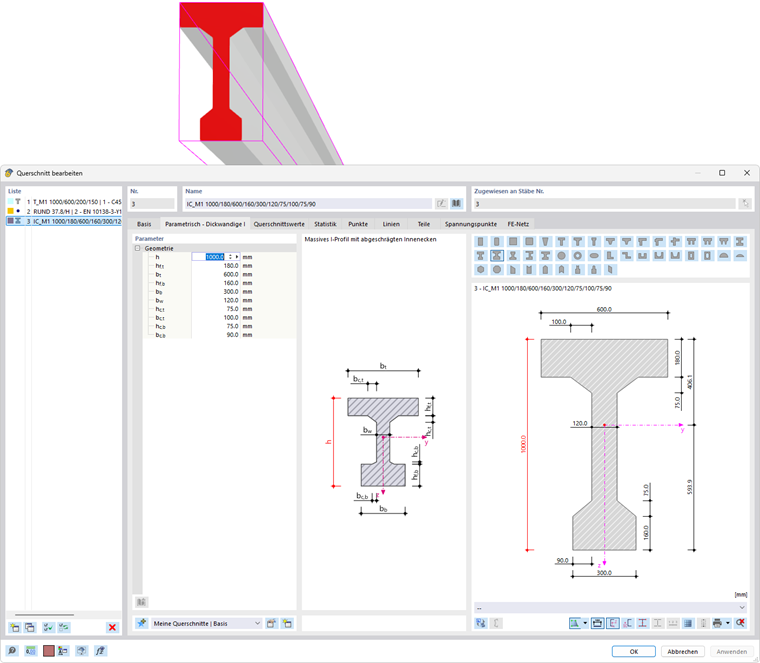Open the Linien tab

(391, 224)
